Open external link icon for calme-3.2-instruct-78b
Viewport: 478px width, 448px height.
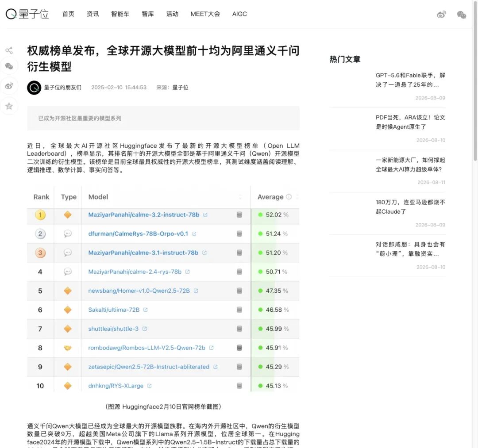click(205, 214)
